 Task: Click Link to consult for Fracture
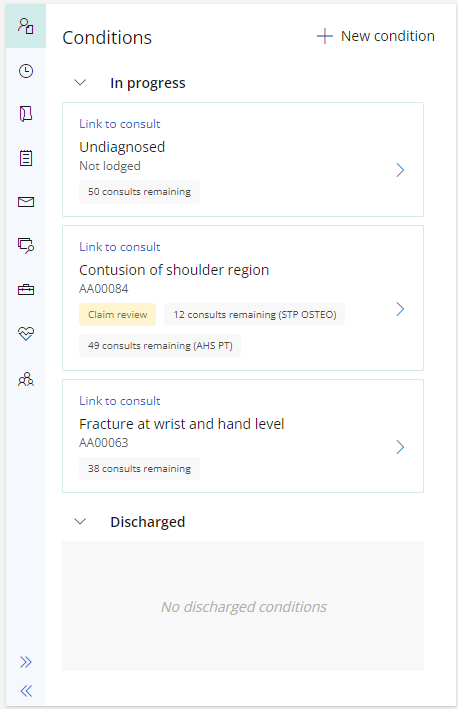coord(120,401)
